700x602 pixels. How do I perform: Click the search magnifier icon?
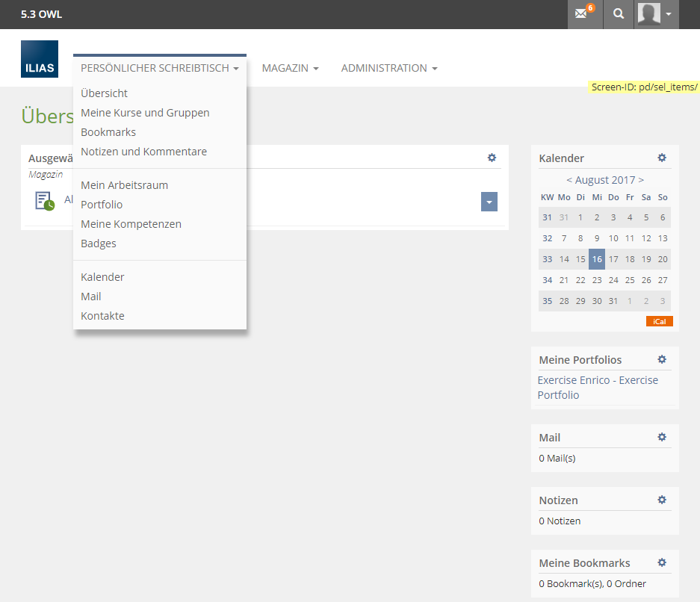tap(618, 14)
